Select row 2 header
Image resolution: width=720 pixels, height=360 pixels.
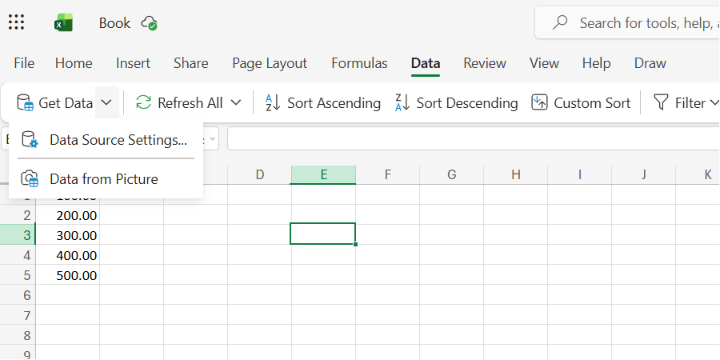[18, 215]
